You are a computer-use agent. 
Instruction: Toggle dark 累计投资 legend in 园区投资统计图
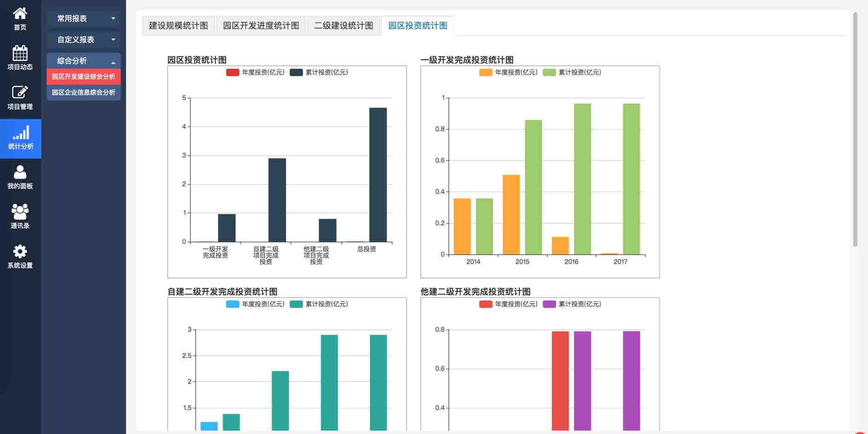point(296,72)
